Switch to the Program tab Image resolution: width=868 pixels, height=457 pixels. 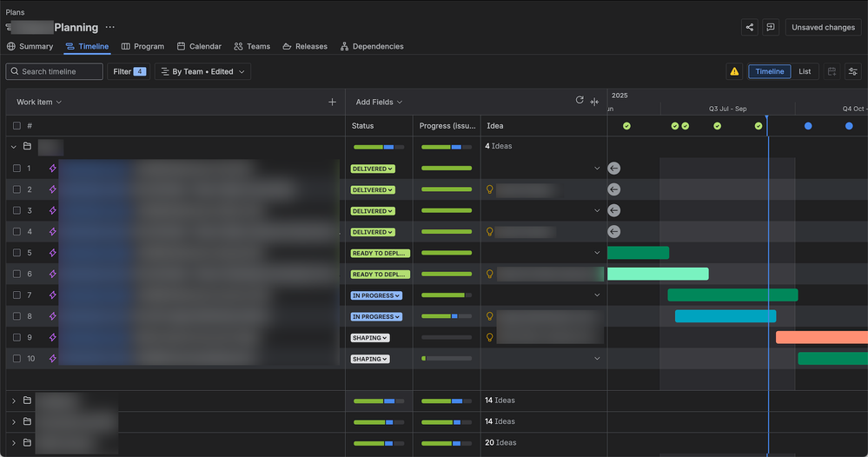coord(142,46)
